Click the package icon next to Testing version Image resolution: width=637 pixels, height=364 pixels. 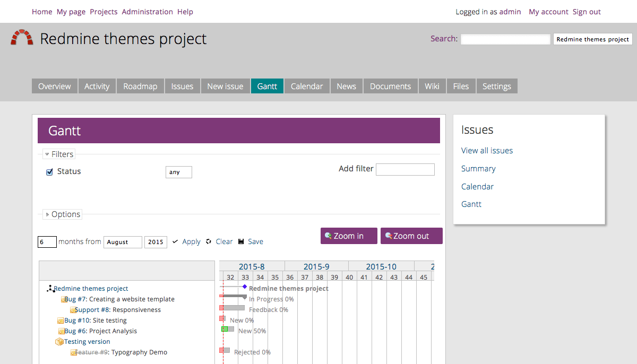59,342
